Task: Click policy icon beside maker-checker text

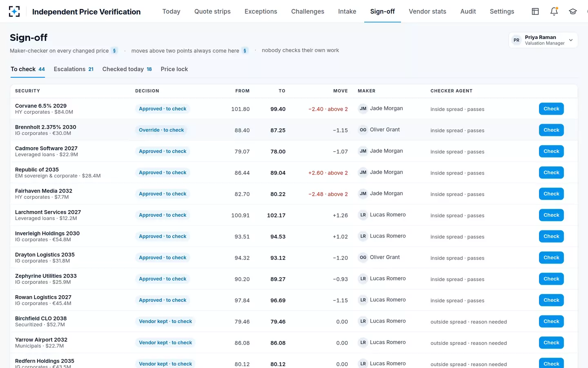Action: pyautogui.click(x=114, y=51)
